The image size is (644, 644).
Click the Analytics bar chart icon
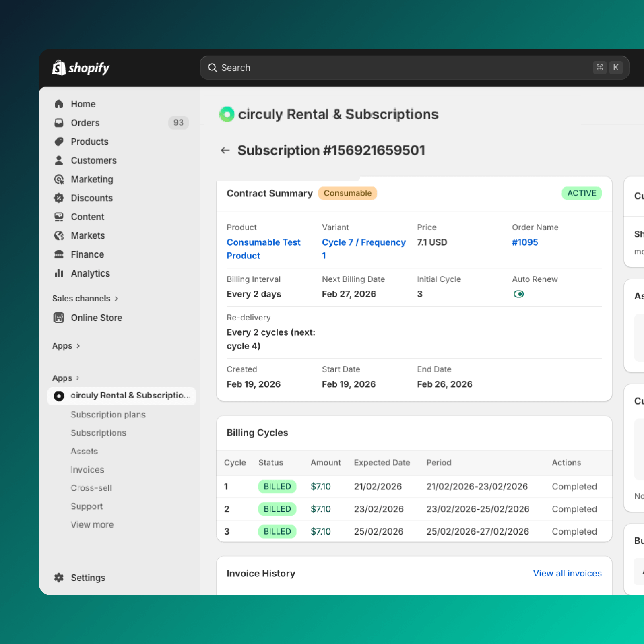59,273
